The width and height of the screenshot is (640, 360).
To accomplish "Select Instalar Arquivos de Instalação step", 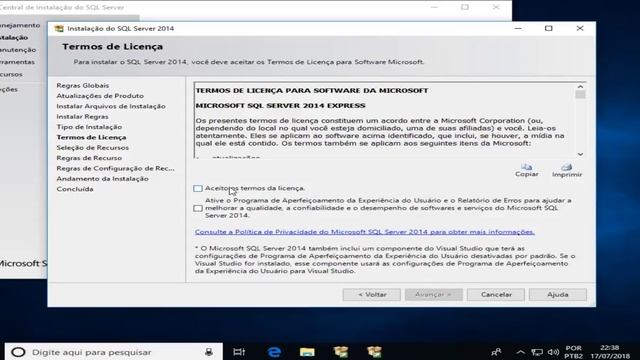I will [x=111, y=106].
